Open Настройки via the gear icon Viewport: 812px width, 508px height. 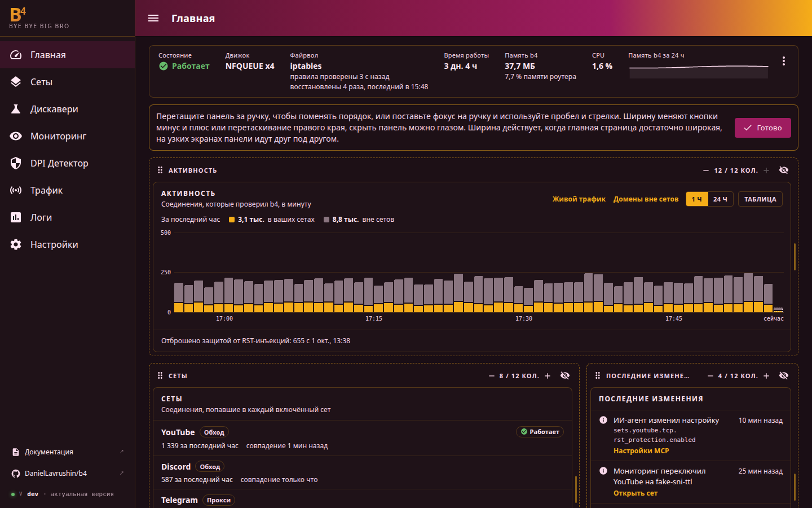click(16, 244)
